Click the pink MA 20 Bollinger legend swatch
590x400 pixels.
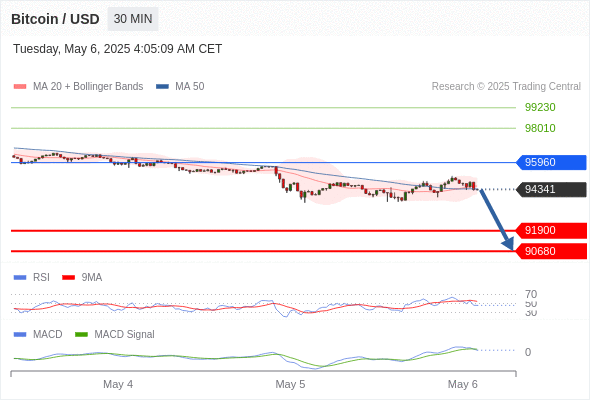(20, 87)
